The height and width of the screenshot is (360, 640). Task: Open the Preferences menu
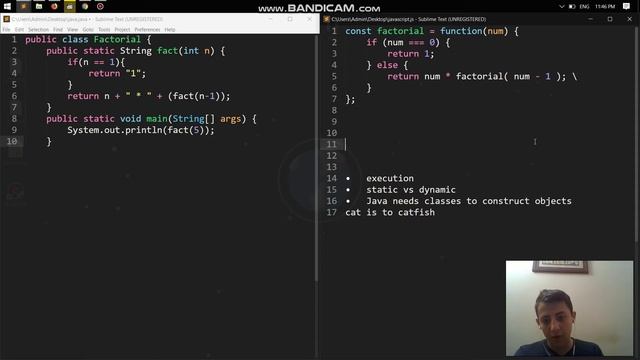pos(147,29)
